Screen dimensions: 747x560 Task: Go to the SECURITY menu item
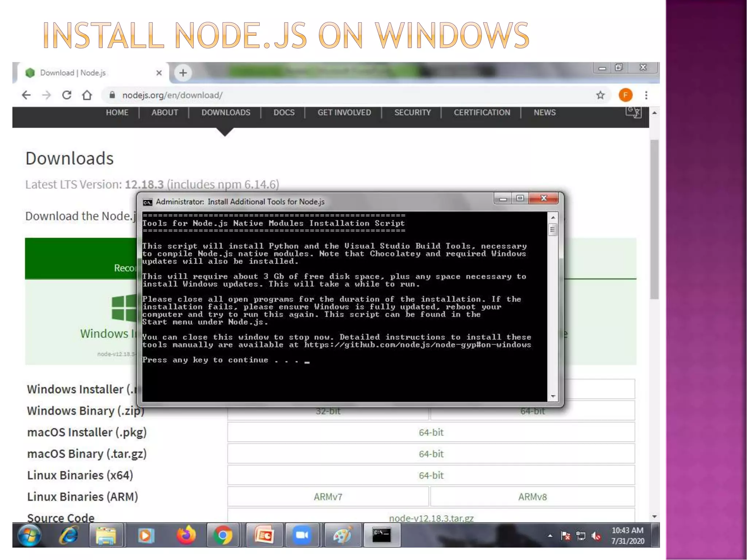tap(412, 112)
